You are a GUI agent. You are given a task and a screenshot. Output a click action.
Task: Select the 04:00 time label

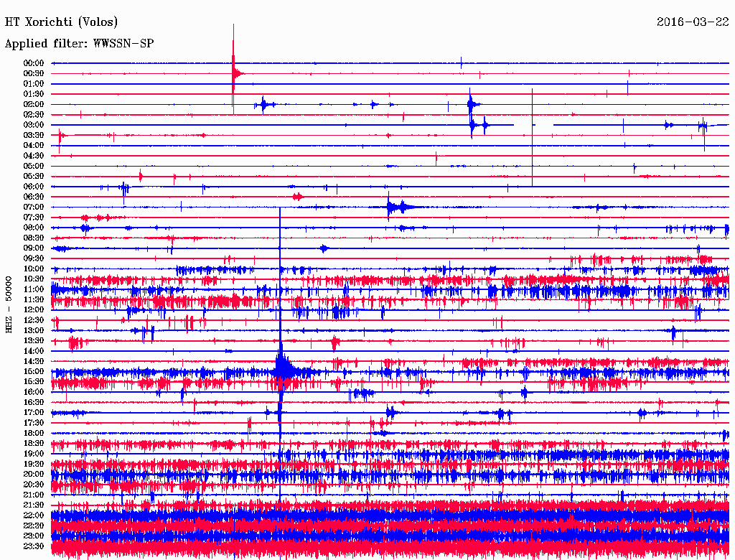34,146
